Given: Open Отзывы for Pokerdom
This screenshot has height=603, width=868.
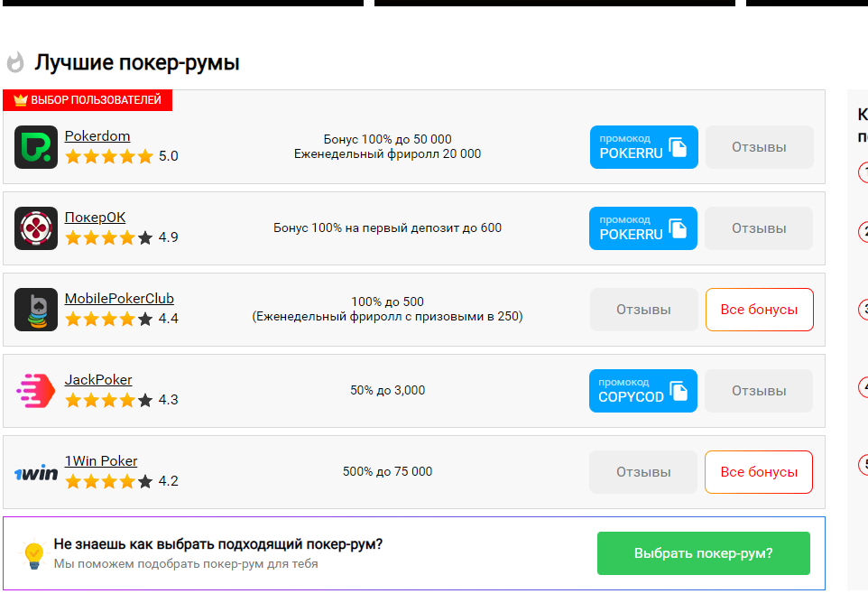Looking at the screenshot, I should [x=760, y=147].
